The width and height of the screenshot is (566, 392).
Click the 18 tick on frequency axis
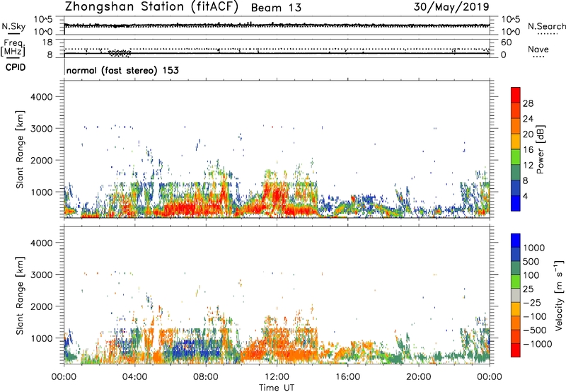(47, 42)
